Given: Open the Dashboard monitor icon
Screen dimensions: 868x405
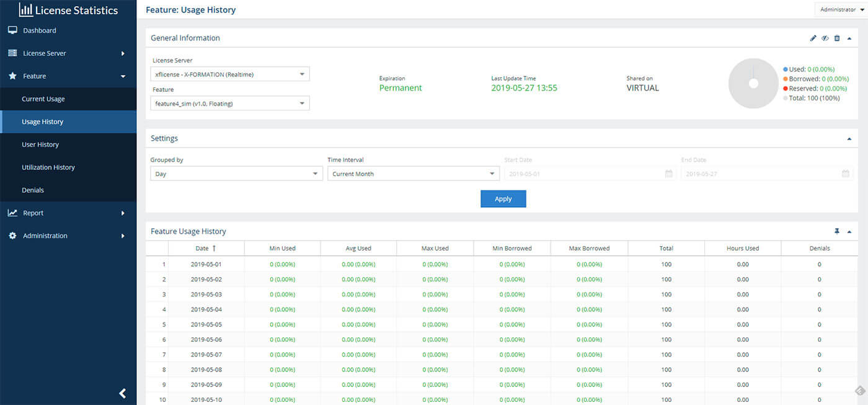Looking at the screenshot, I should [x=12, y=30].
